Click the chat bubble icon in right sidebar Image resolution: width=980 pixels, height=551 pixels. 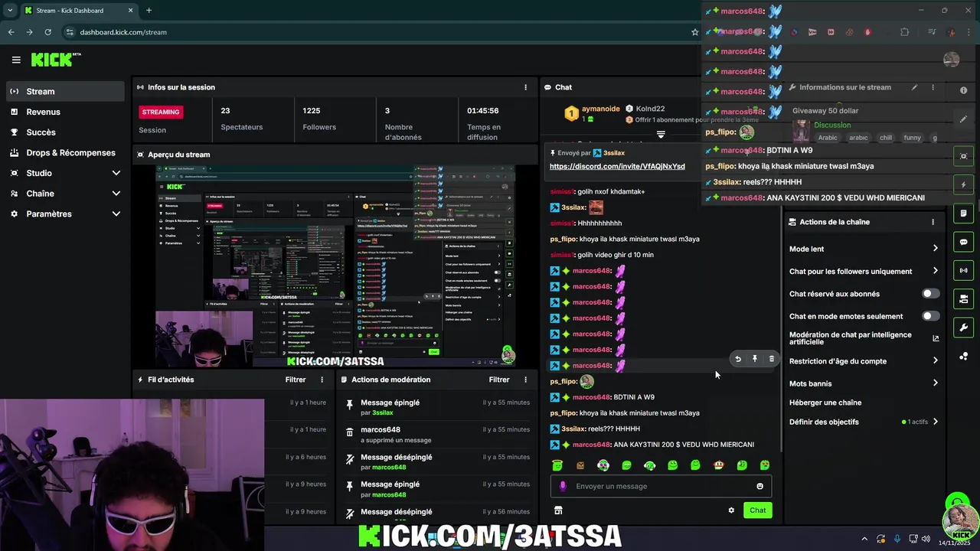point(963,242)
